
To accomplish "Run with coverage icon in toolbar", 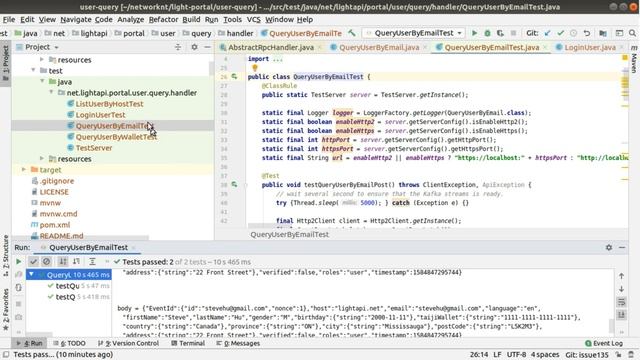I will pyautogui.click(x=500, y=33).
